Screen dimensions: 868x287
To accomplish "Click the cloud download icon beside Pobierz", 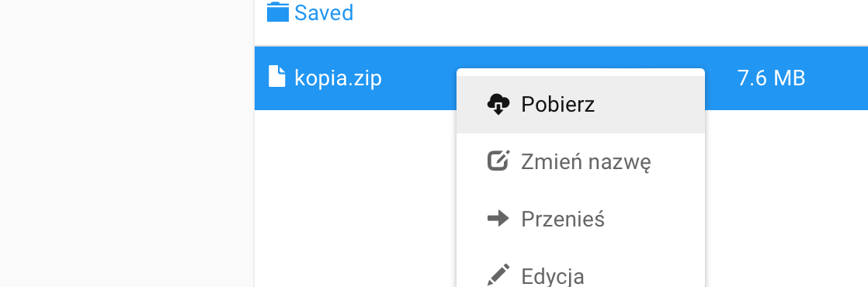I will (498, 104).
